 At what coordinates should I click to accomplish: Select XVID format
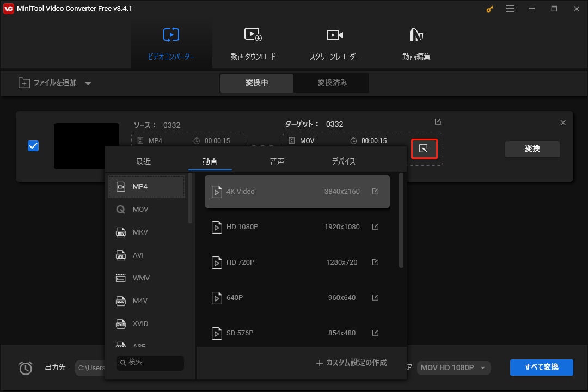146,324
